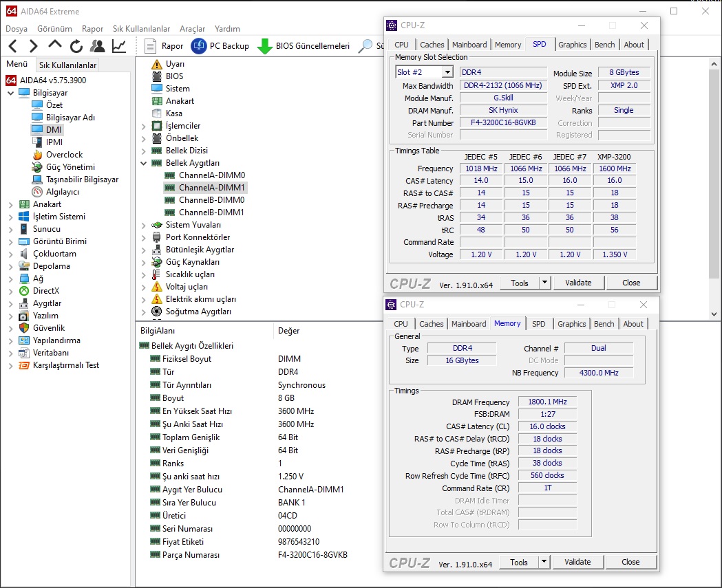Open BIOS Güncellemeleri from the toolbar

coord(304,46)
